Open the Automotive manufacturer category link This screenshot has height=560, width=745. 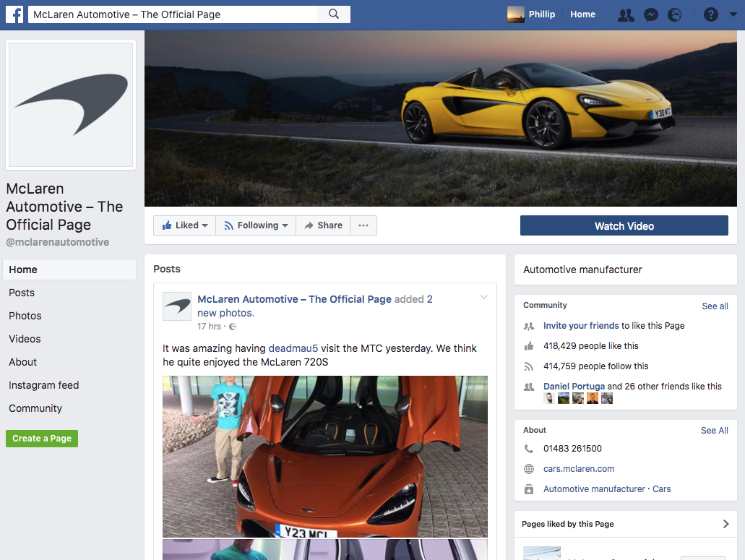click(594, 489)
